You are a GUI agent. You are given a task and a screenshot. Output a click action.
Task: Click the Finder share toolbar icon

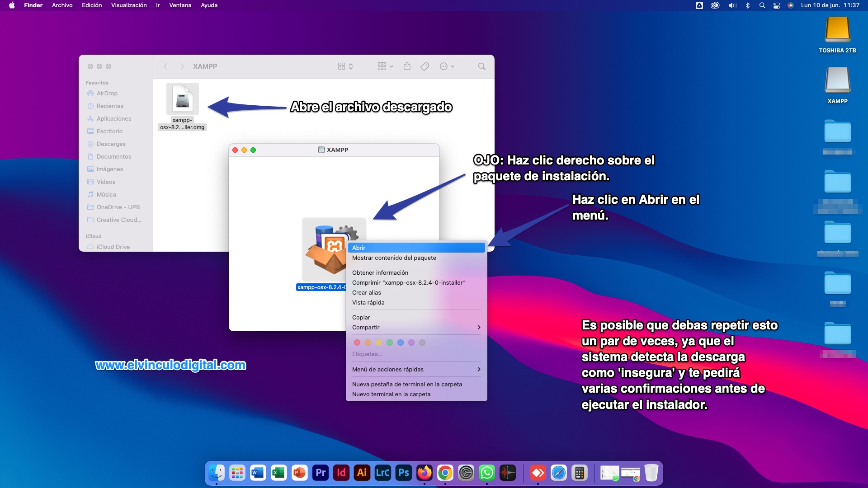(407, 66)
